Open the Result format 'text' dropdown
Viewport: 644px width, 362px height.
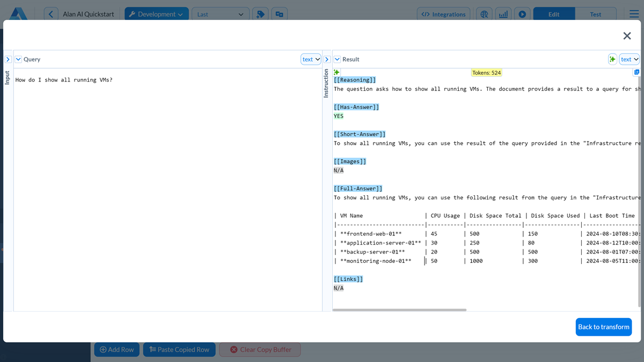coord(629,60)
